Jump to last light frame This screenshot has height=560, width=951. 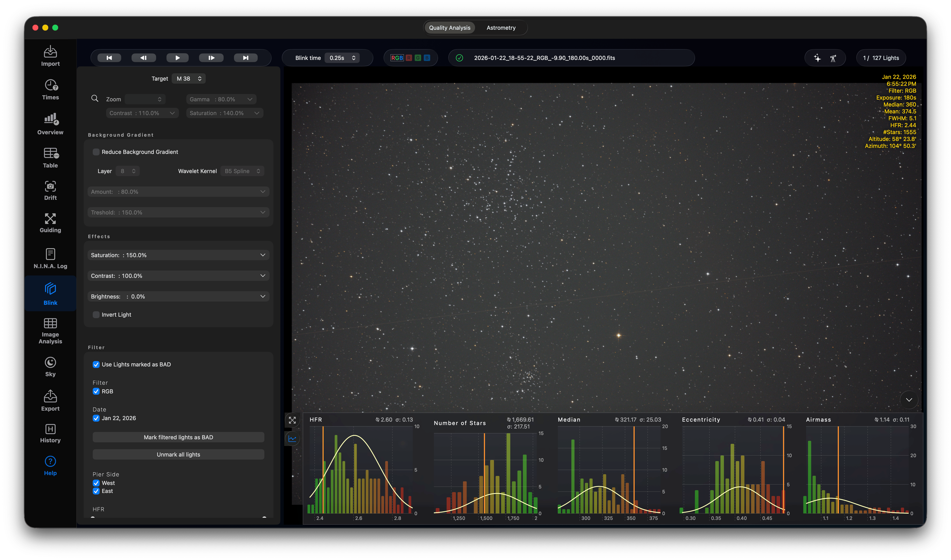click(x=245, y=58)
